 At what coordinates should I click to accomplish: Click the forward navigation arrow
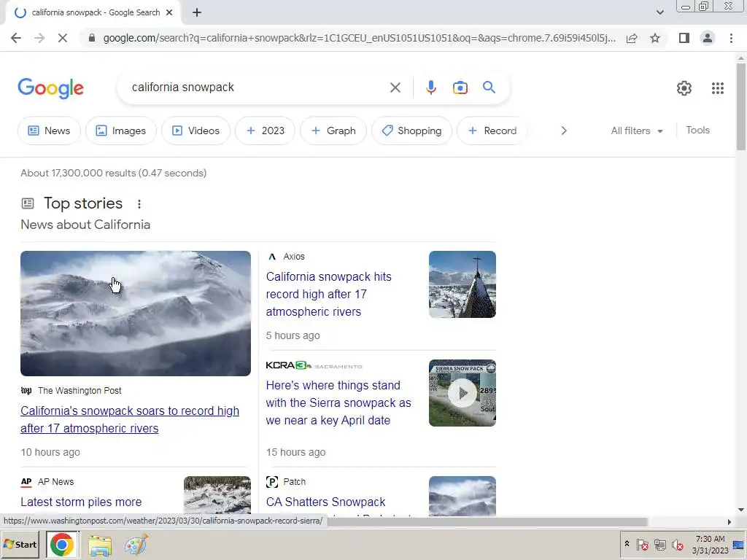(39, 38)
